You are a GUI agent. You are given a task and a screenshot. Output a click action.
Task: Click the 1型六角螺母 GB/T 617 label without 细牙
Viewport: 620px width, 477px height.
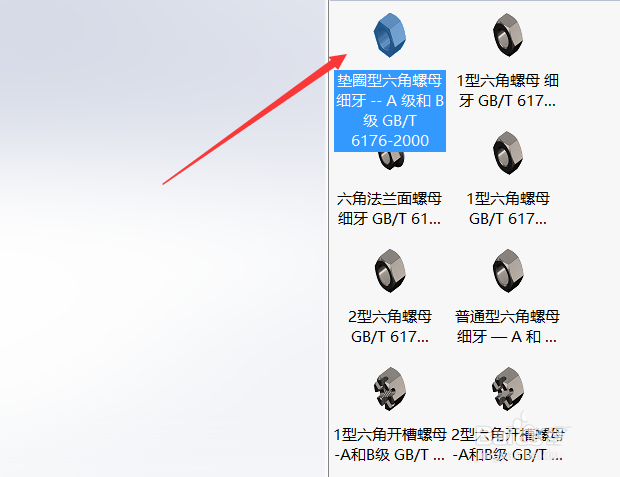pyautogui.click(x=508, y=208)
